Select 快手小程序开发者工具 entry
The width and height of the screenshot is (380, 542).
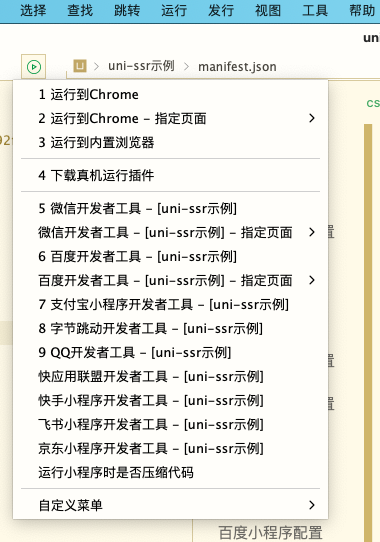[x=170, y=401]
